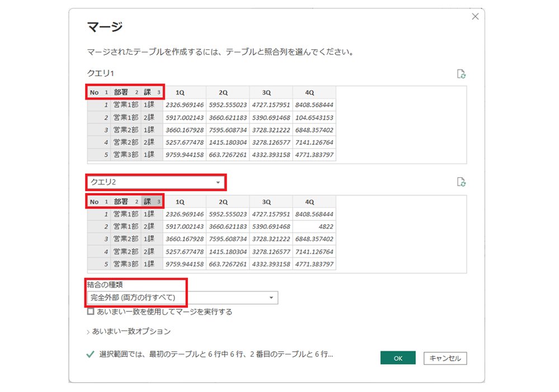Click cell 9759.944158 in クエリ2 table

pyautogui.click(x=184, y=264)
